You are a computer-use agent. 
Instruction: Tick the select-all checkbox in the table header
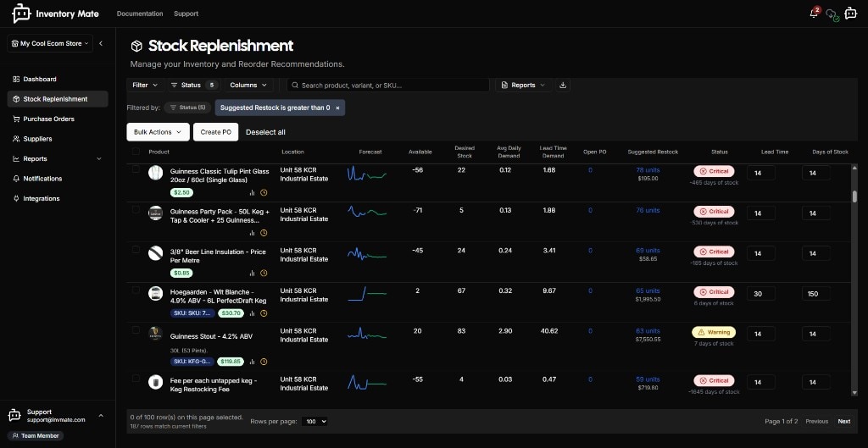click(136, 152)
